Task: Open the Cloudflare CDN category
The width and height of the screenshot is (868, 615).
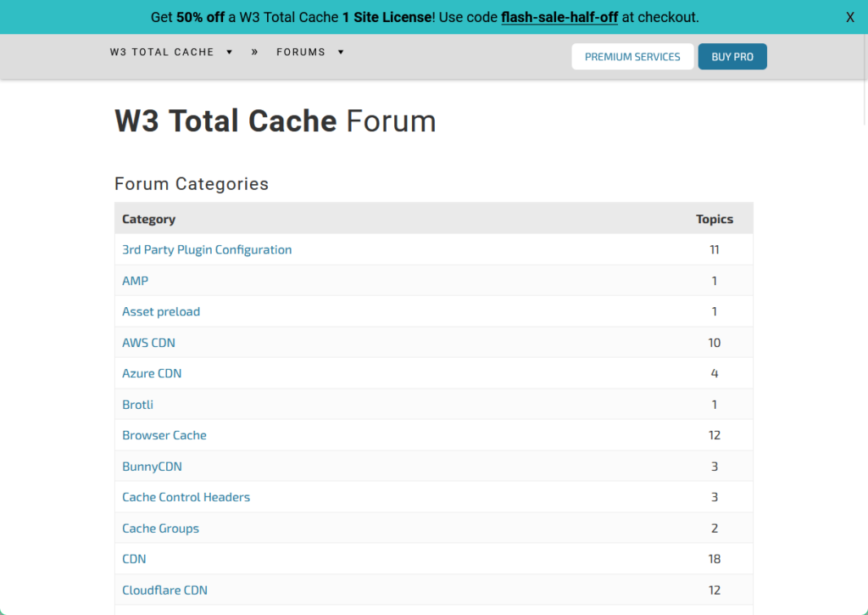Action: (x=164, y=590)
